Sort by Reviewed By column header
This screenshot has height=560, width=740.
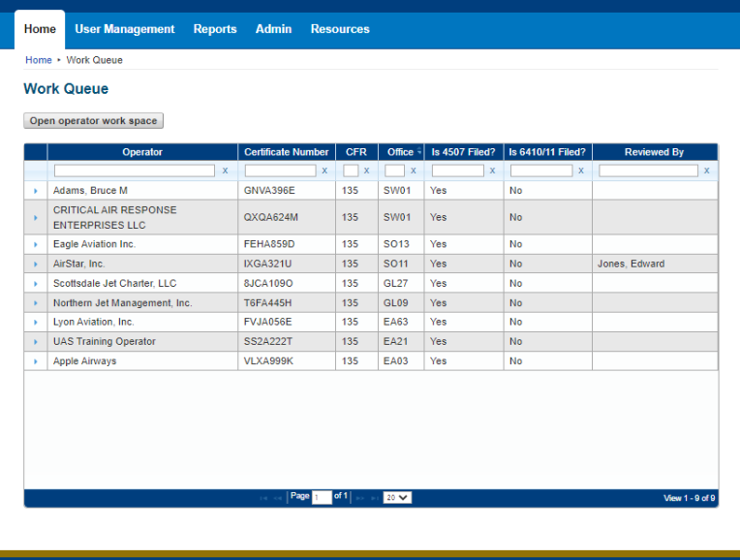(654, 152)
